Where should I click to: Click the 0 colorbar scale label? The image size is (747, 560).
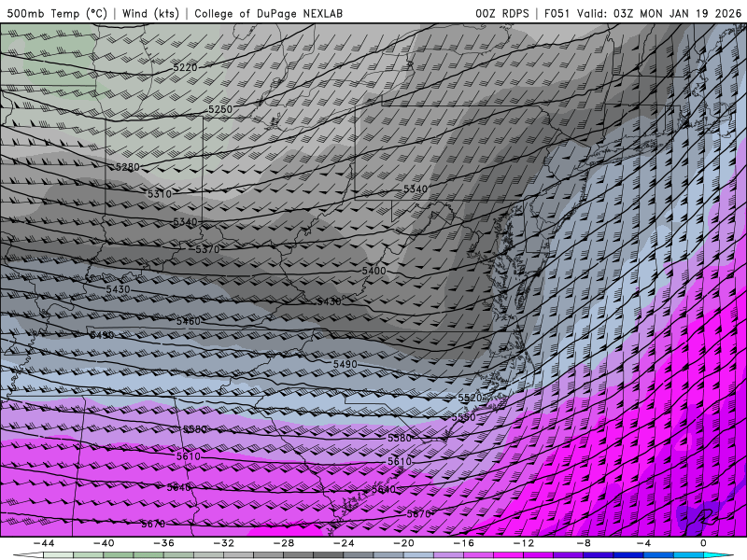704,543
